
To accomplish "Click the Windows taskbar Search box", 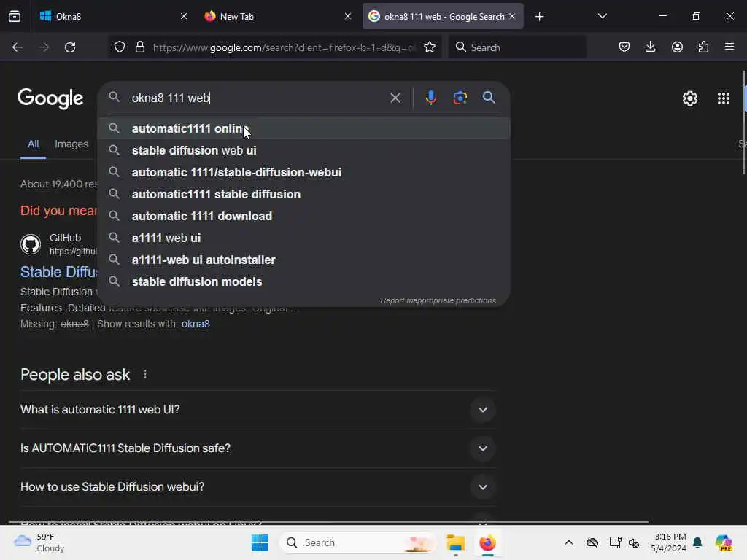I will tap(357, 542).
